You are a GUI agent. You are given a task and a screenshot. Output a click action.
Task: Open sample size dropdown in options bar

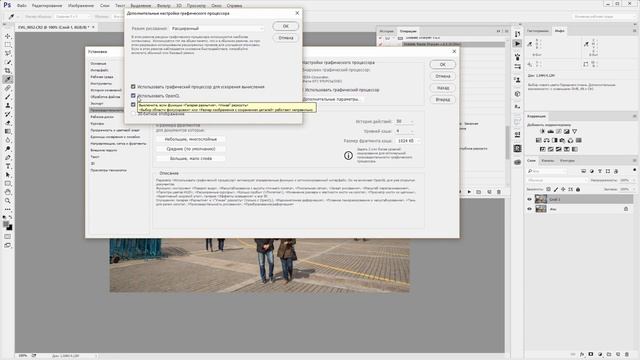72,17
